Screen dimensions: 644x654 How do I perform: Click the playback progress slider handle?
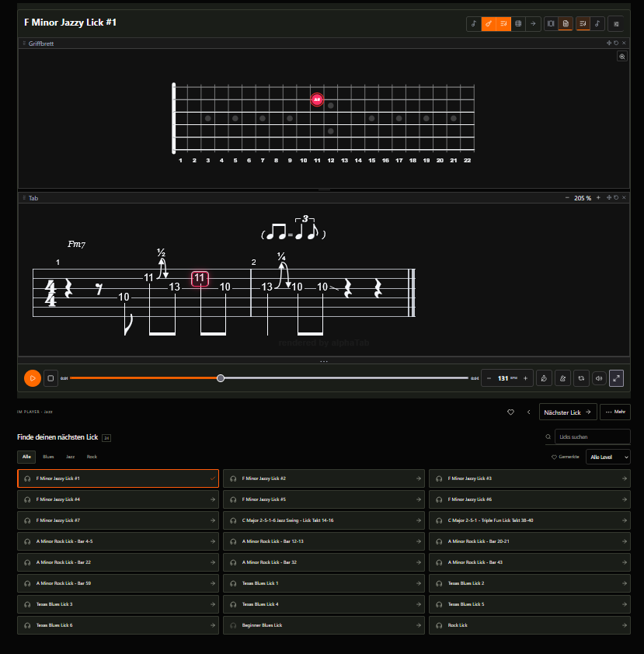pos(221,378)
